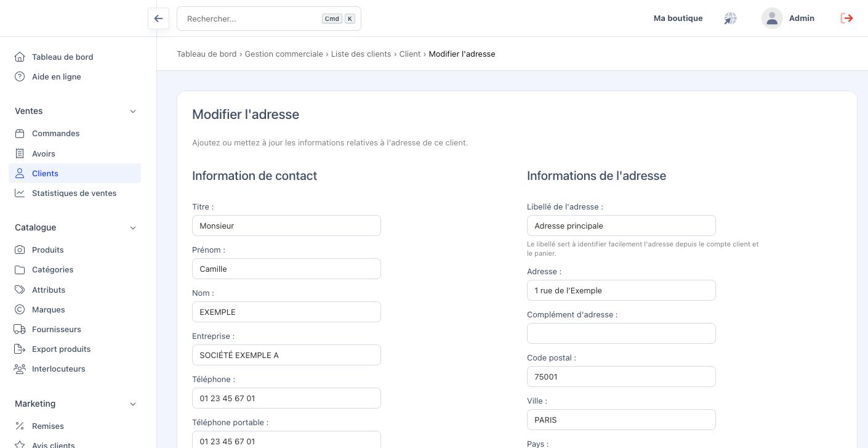Screen dimensions: 868x448
Task: Click the Interlocuteurs people icon
Action: (x=20, y=369)
